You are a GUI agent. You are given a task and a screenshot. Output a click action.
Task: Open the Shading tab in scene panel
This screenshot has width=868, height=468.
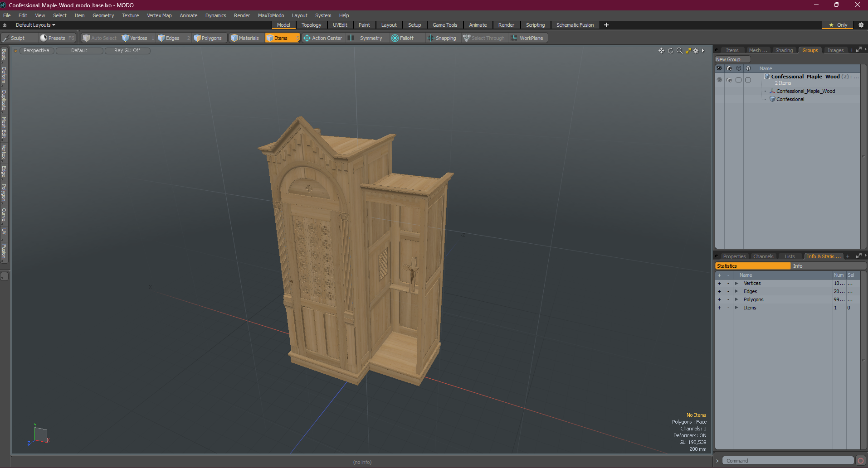[x=784, y=50]
